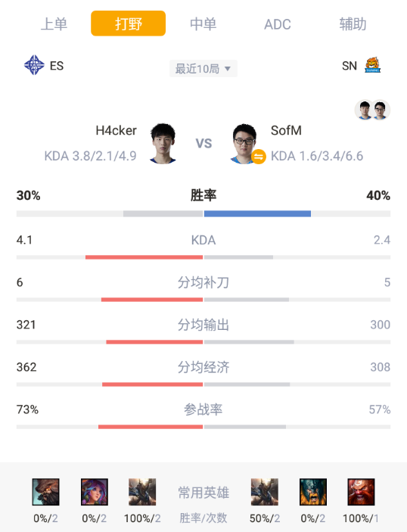Switch to the 上单 tab
The height and width of the screenshot is (532, 407).
tap(54, 23)
